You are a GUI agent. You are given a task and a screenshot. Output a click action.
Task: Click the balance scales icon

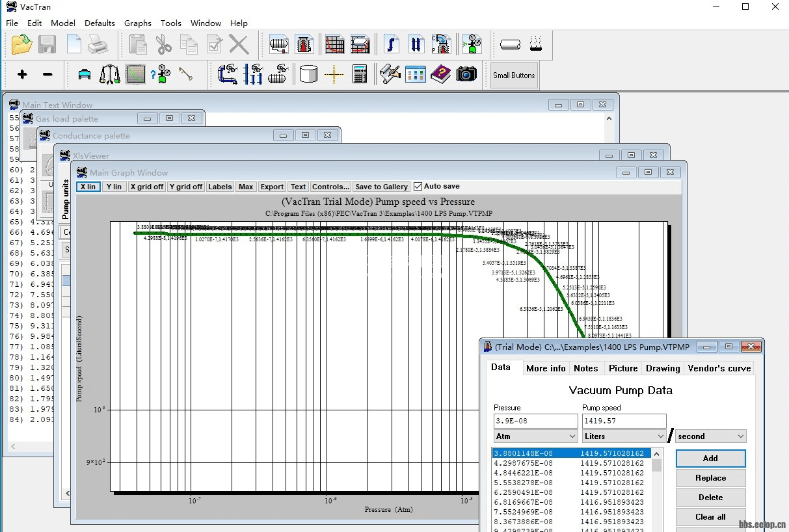pos(110,74)
